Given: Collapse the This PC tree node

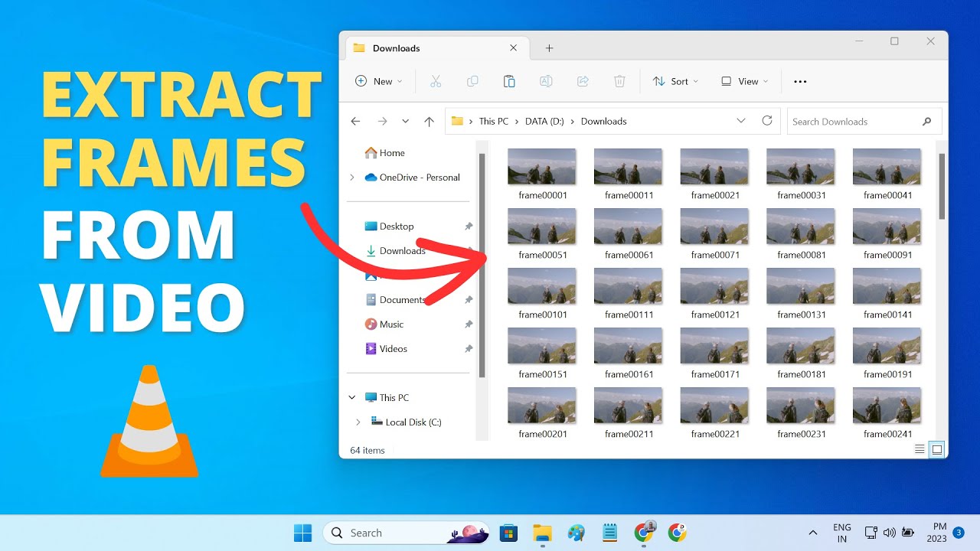Looking at the screenshot, I should point(352,398).
